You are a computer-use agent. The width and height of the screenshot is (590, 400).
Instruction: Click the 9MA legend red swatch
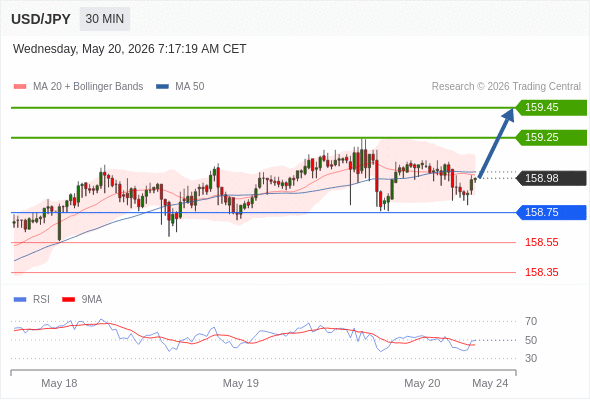point(68,300)
